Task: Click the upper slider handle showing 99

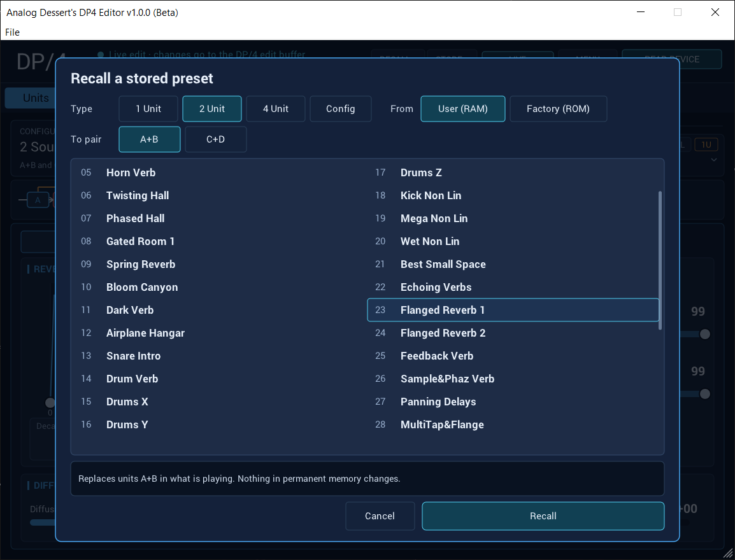Action: click(x=704, y=334)
